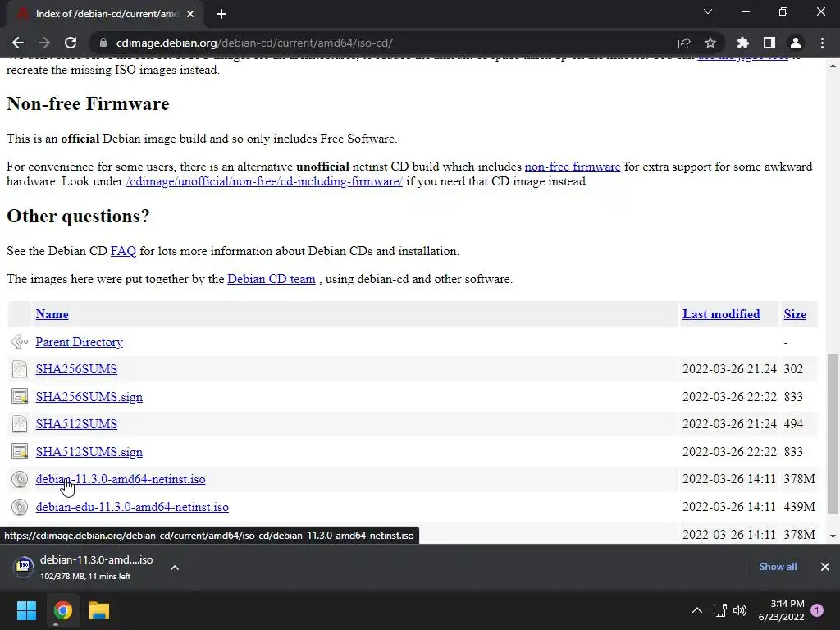Image resolution: width=840 pixels, height=630 pixels.
Task: Sort listing by Size
Action: point(795,314)
